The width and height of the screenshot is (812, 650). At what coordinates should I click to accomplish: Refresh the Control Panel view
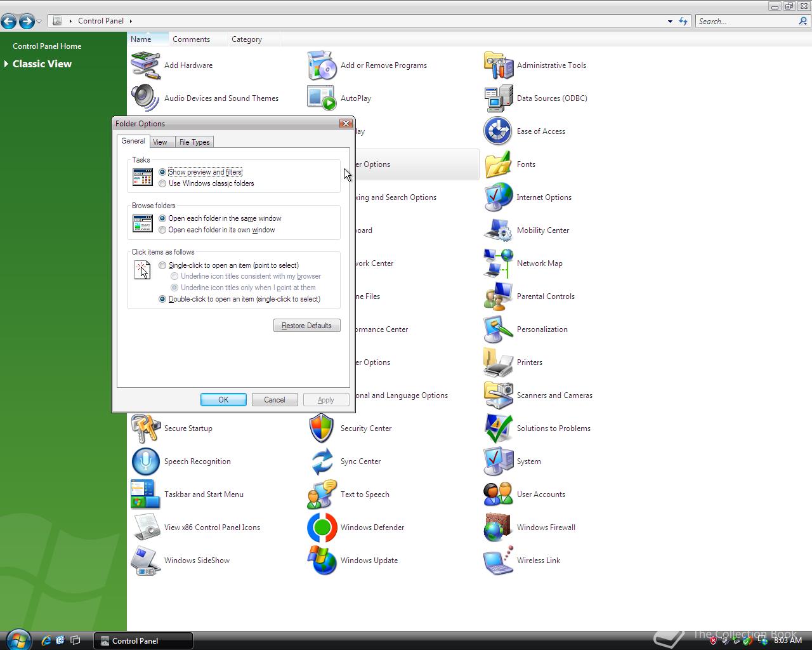point(683,22)
